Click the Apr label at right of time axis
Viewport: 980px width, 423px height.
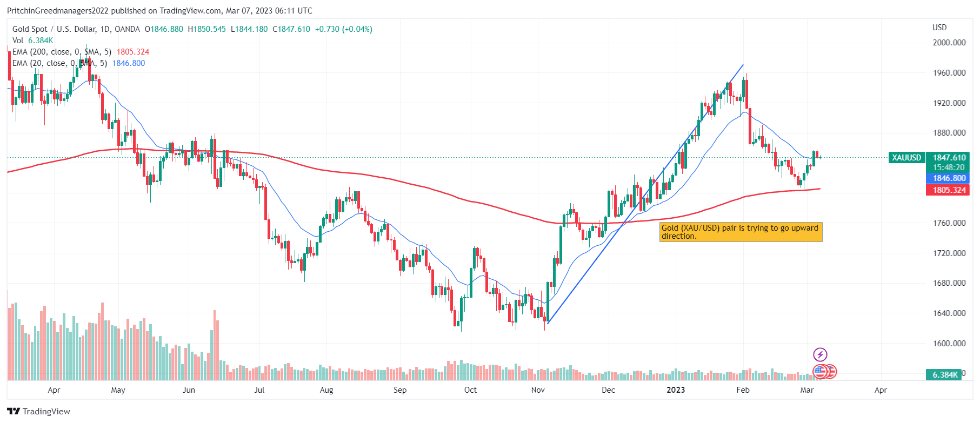881,390
